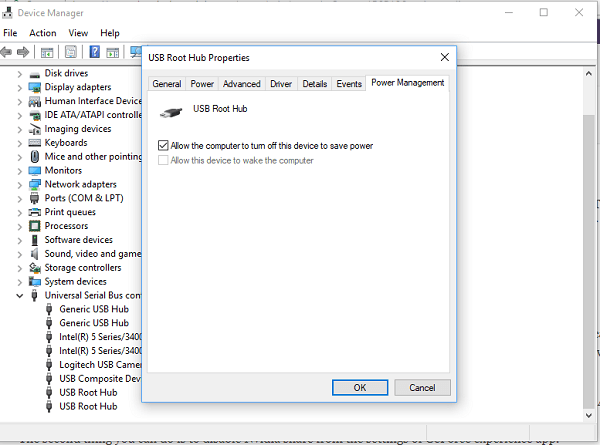600x445 pixels.
Task: Switch to the Events tab
Action: [349, 84]
